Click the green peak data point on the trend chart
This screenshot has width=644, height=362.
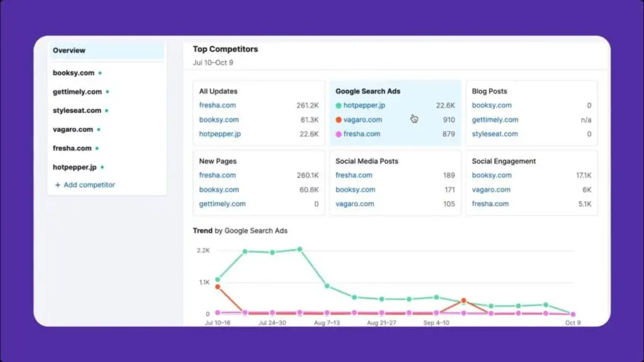[299, 250]
